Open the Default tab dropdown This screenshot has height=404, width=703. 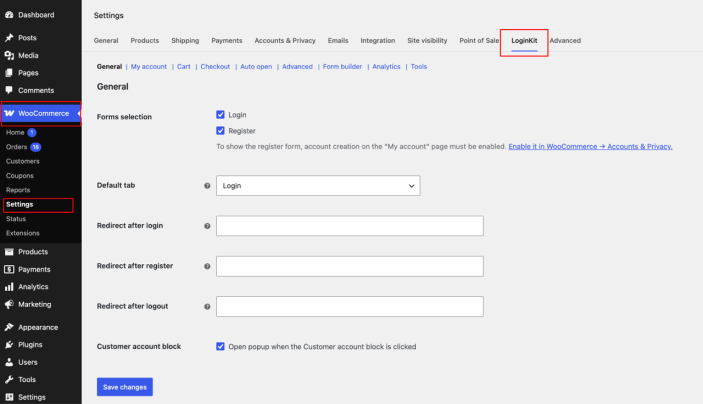click(x=318, y=186)
